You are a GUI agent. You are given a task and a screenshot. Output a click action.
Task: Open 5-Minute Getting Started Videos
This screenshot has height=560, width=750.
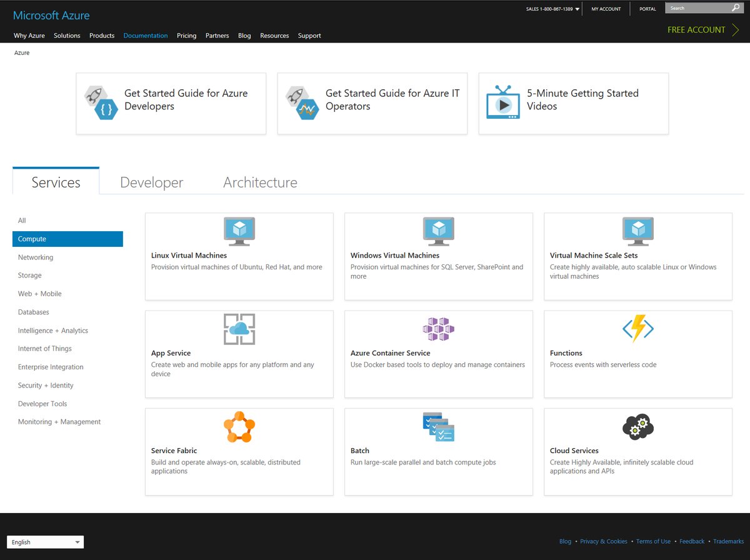574,104
